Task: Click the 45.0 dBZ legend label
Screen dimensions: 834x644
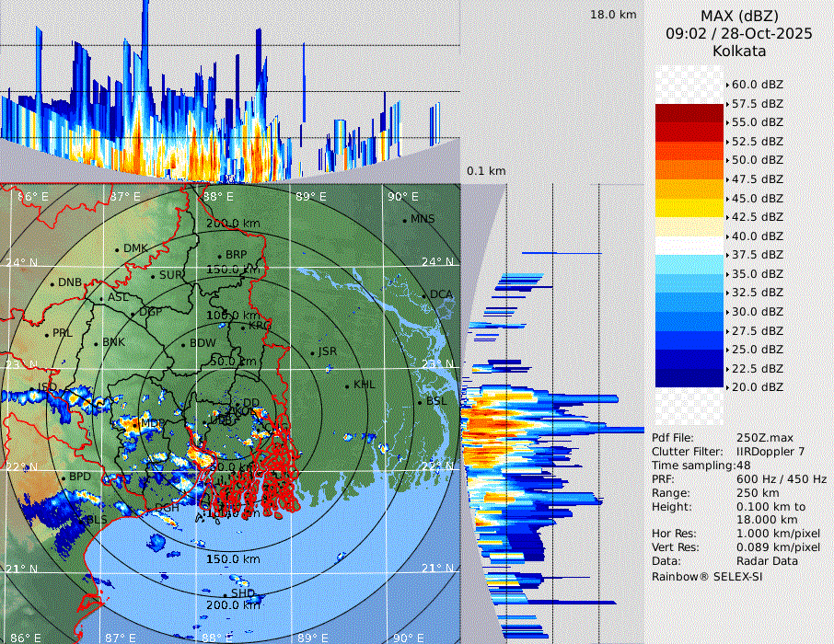Action: (757, 198)
